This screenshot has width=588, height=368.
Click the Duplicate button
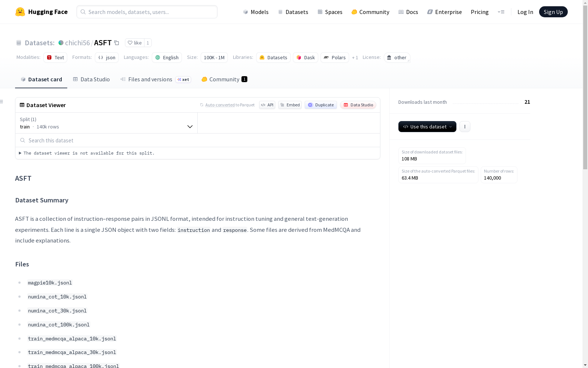(321, 105)
